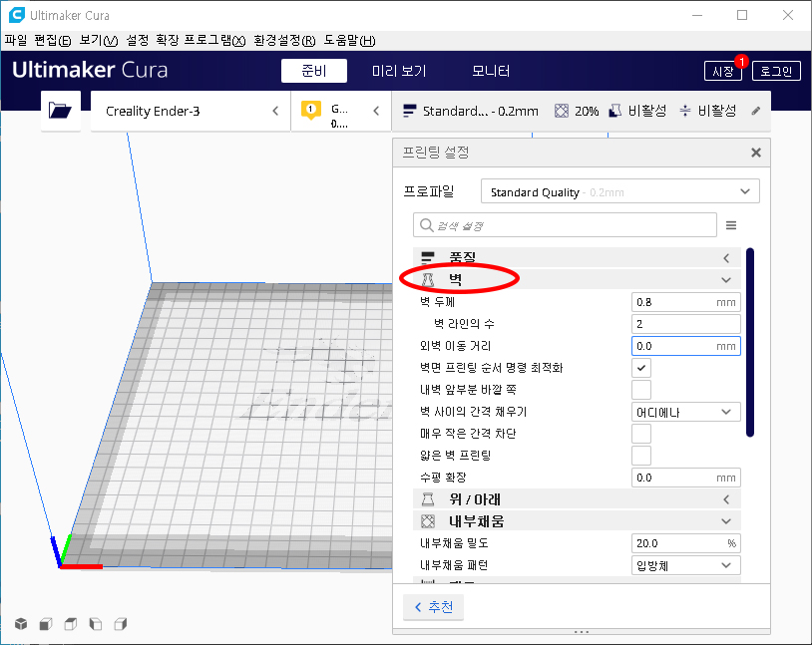Screen dimensions: 812x645
Task: Switch to the 모니터 tab
Action: pos(491,71)
